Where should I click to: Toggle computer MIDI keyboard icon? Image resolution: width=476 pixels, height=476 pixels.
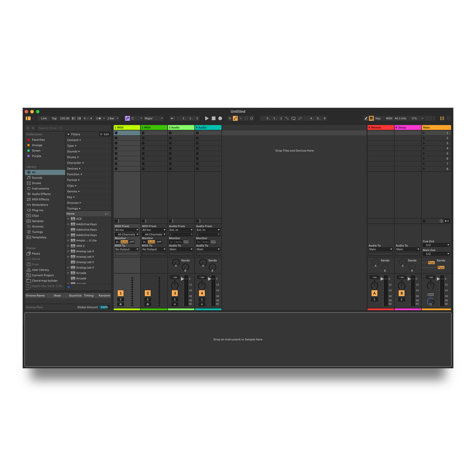coord(371,118)
